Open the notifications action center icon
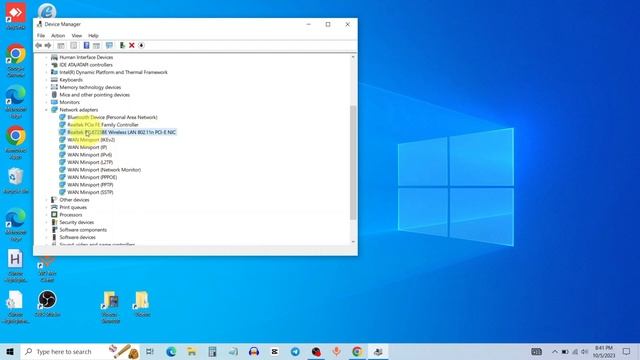The image size is (640, 360). click(x=627, y=351)
